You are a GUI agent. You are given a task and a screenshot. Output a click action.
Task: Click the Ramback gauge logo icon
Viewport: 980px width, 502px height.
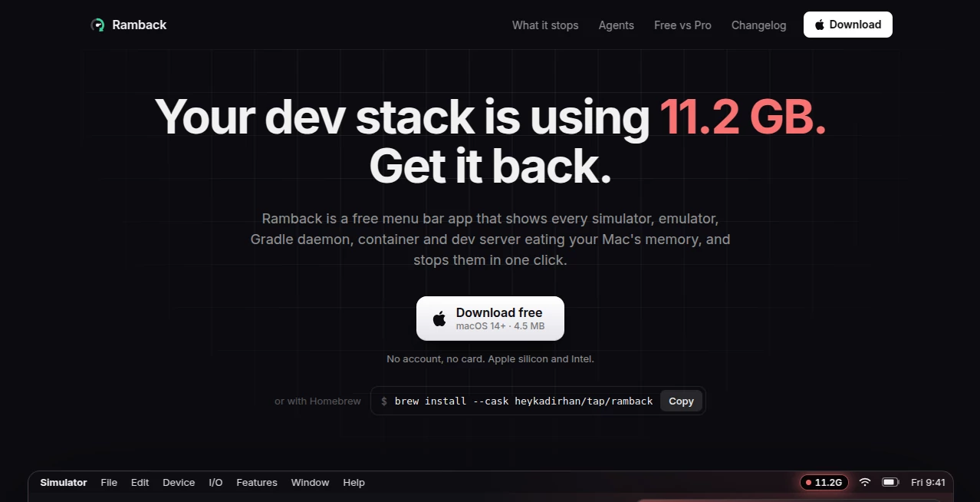97,25
